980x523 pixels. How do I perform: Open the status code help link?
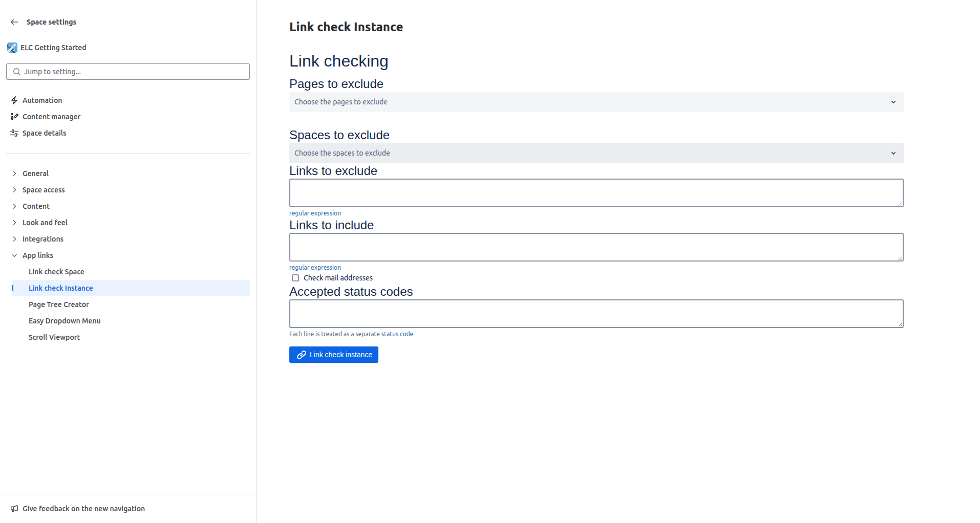[x=397, y=334]
